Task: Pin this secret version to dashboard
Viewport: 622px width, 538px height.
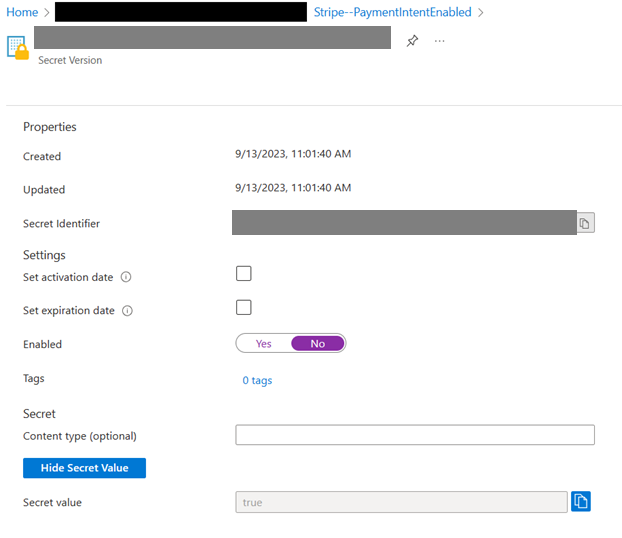Action: click(x=412, y=41)
